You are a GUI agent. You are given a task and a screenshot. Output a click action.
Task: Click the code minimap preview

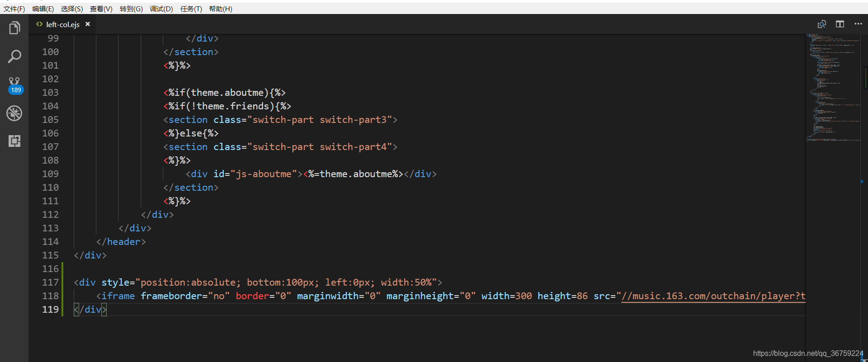point(833,88)
